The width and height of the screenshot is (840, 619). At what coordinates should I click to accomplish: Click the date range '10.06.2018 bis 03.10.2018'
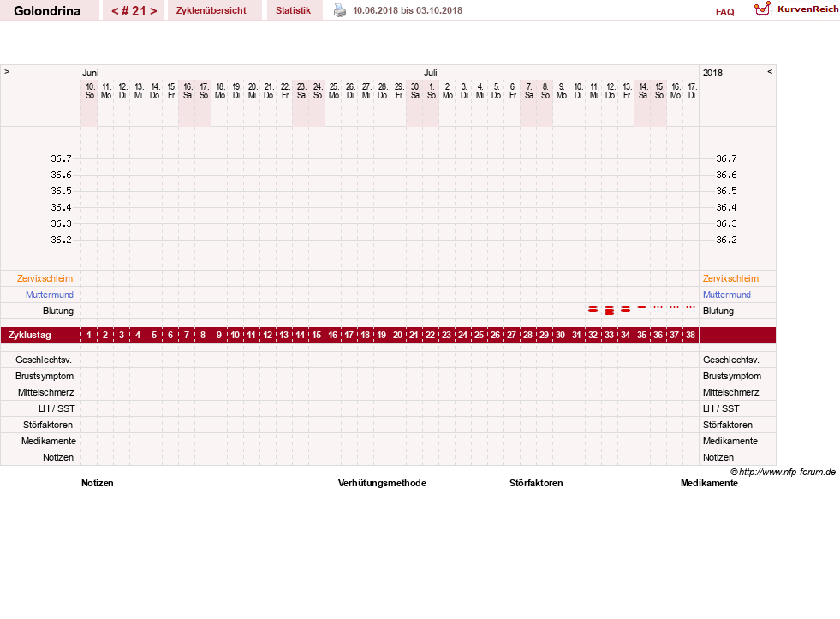click(408, 10)
